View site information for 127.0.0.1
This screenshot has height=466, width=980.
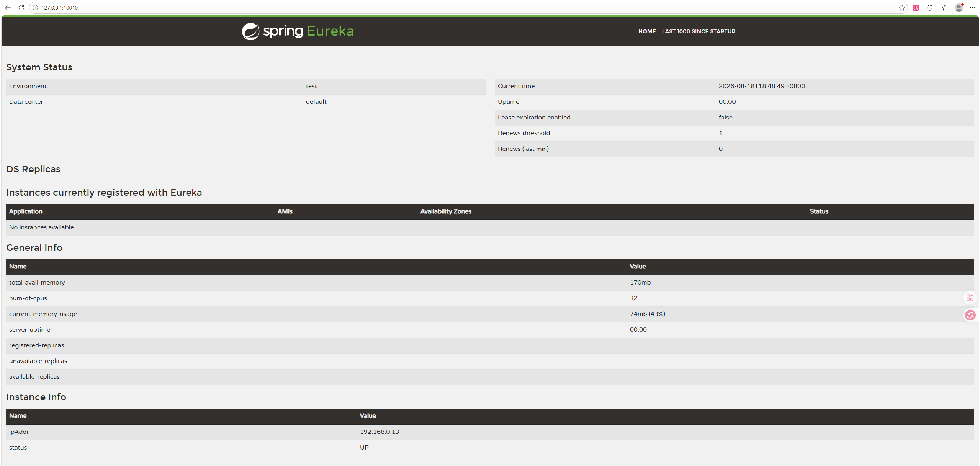coord(35,8)
